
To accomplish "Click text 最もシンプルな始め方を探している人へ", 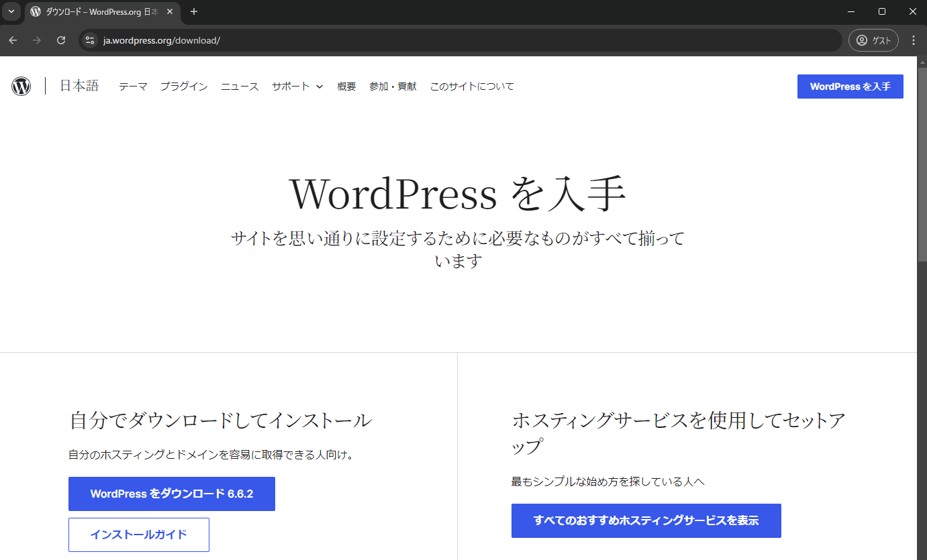I will [607, 482].
